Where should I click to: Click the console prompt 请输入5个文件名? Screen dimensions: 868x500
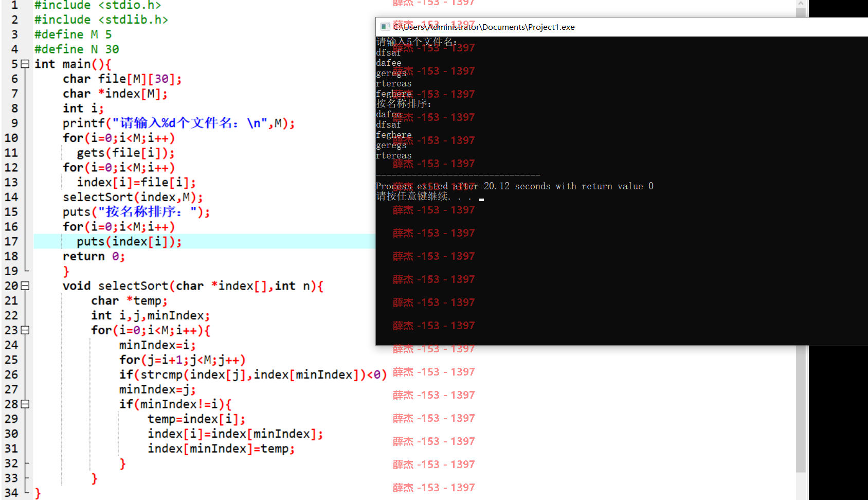[417, 42]
